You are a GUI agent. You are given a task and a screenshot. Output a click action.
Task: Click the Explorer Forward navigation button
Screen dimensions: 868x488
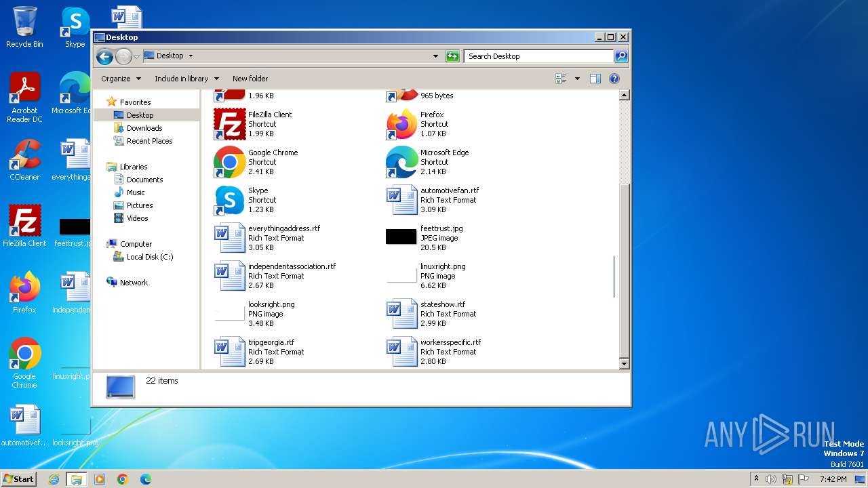(x=123, y=56)
